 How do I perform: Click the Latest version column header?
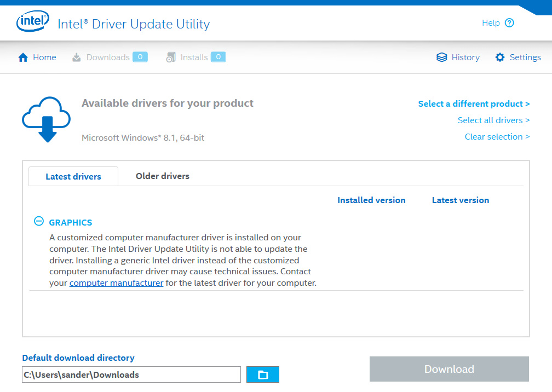[461, 200]
